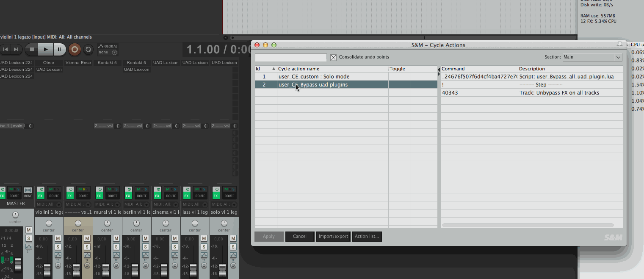Toggle MONO button on master track

coord(28,193)
